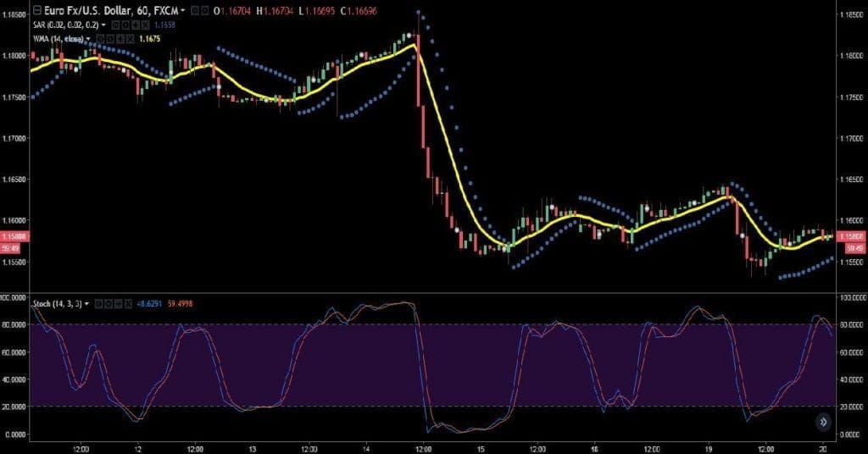This screenshot has width=868, height=454.
Task: Toggle visibility of the SAR indicator
Action: pos(115,25)
